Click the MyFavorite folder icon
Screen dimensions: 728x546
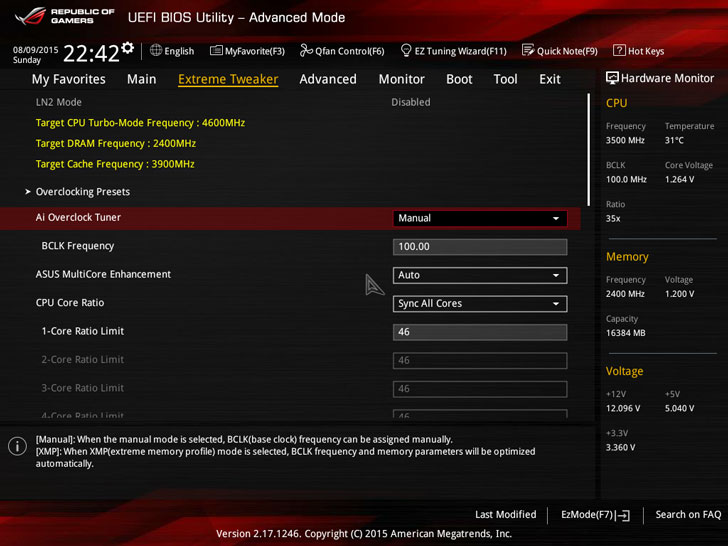pos(216,51)
